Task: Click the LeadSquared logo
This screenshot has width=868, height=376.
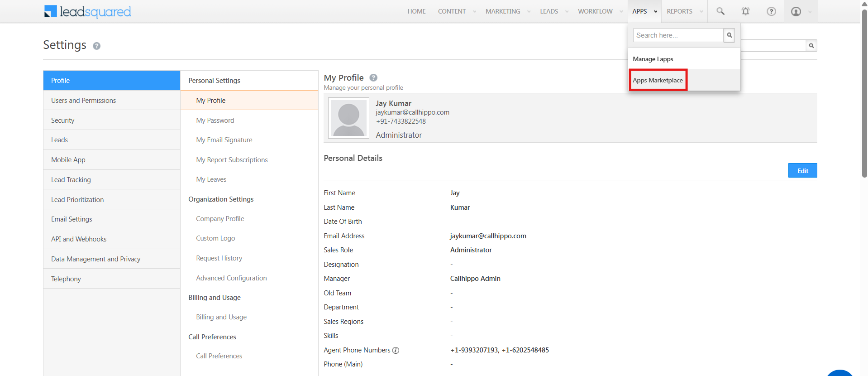Action: pyautogui.click(x=88, y=11)
